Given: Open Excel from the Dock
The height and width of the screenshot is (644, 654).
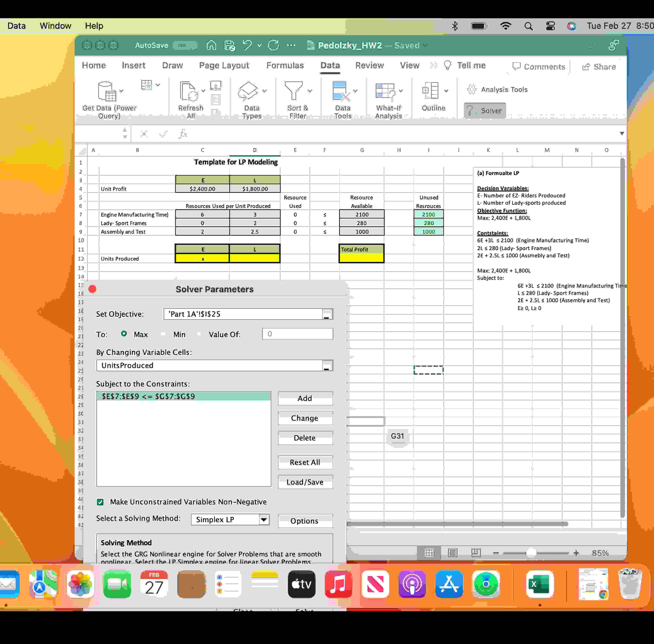Looking at the screenshot, I should pos(540,584).
